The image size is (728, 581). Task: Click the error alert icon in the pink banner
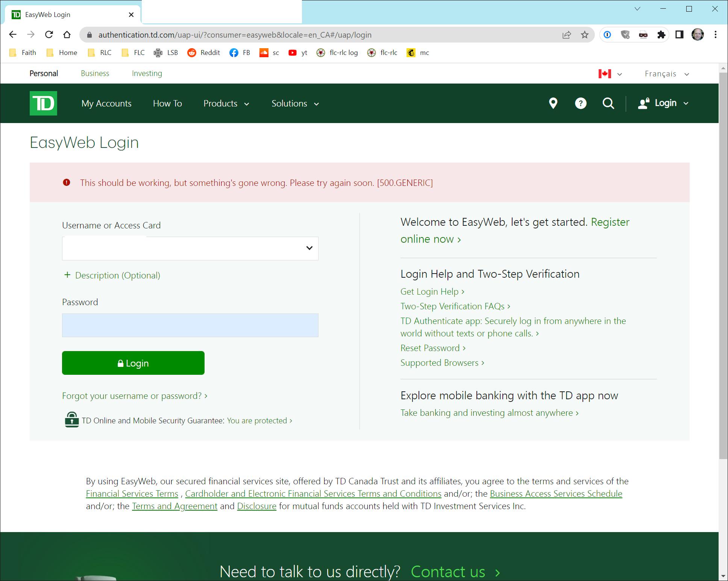pos(67,183)
